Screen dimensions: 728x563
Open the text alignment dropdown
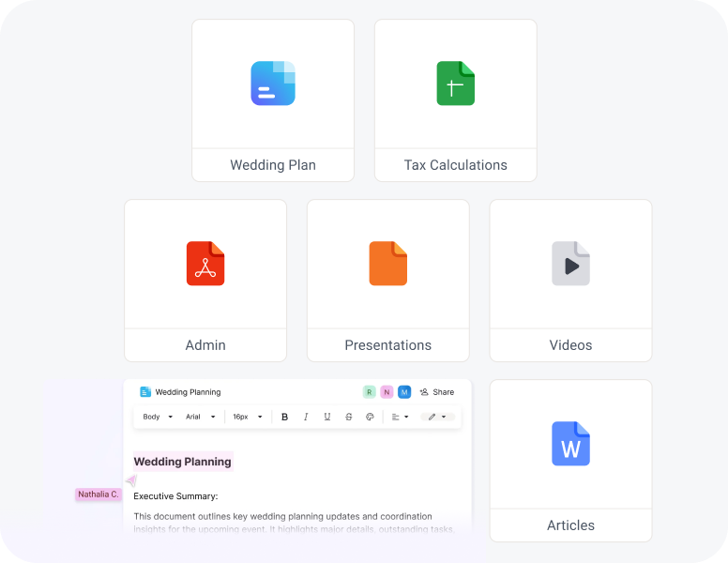[400, 417]
